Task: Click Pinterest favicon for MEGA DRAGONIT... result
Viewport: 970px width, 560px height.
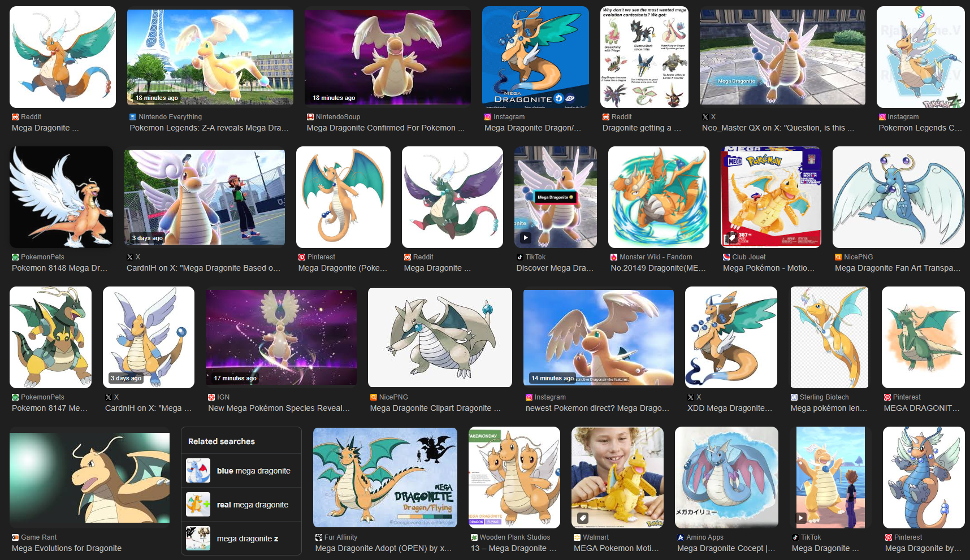Action: (x=887, y=397)
